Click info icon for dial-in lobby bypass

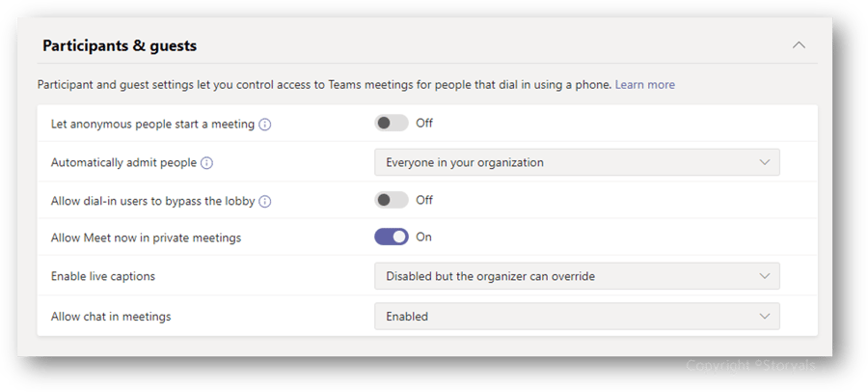point(265,202)
